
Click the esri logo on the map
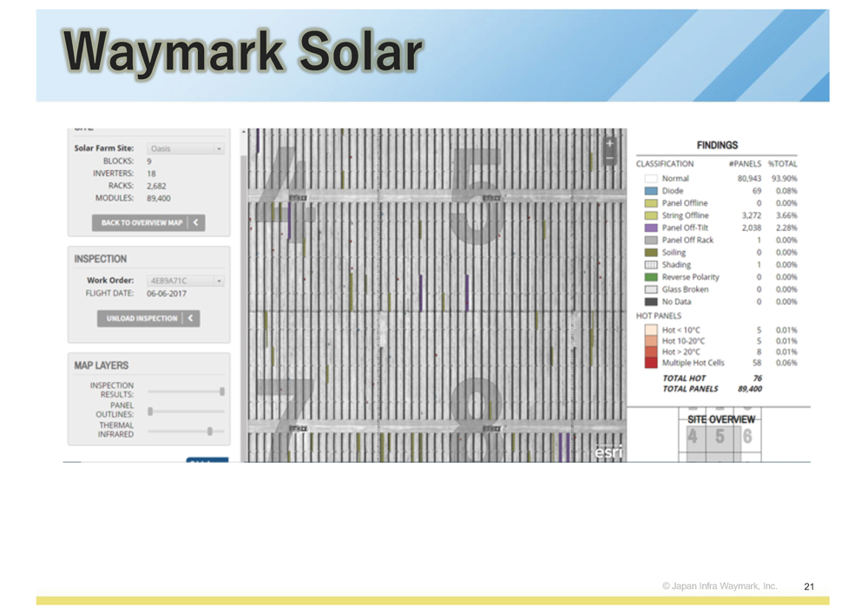coord(608,452)
